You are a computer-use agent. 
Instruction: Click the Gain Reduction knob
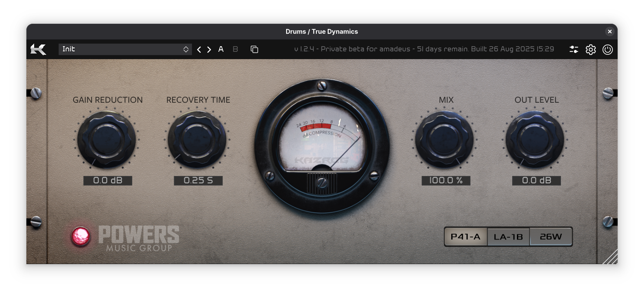tap(107, 140)
